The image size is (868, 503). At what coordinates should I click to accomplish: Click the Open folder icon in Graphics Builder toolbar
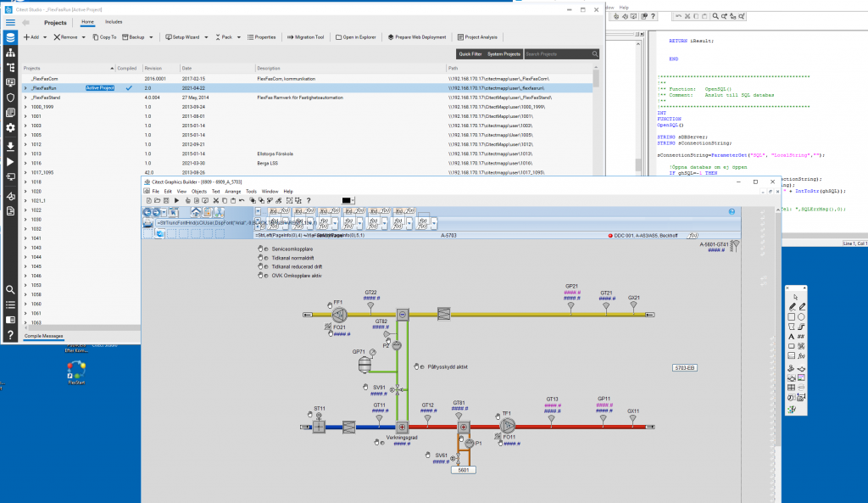157,200
